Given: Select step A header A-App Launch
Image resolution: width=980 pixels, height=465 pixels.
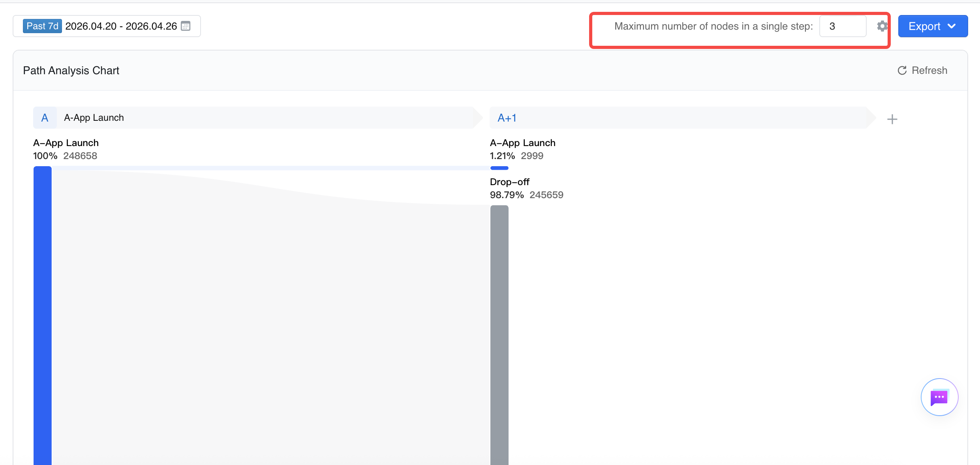Looking at the screenshot, I should [x=258, y=118].
